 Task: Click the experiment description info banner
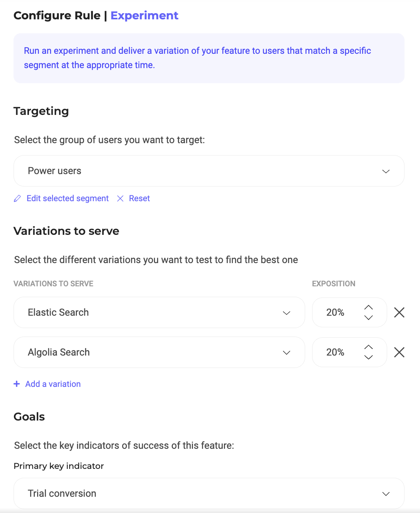209,58
